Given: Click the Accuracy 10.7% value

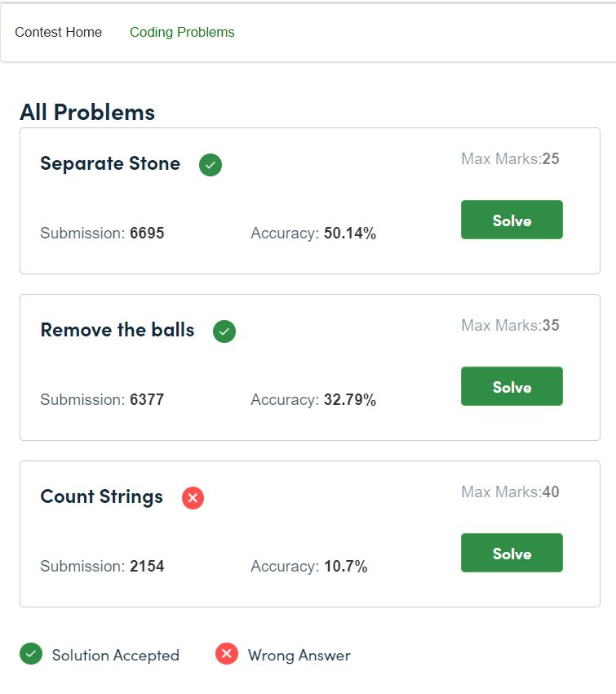Looking at the screenshot, I should pos(345,566).
